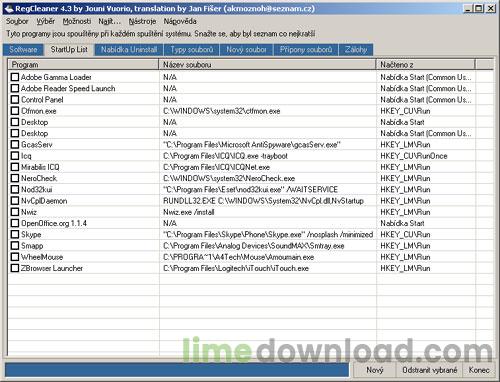This screenshot has height=382, width=500.
Task: Check the WheelMouse checkbox
Action: [x=15, y=257]
